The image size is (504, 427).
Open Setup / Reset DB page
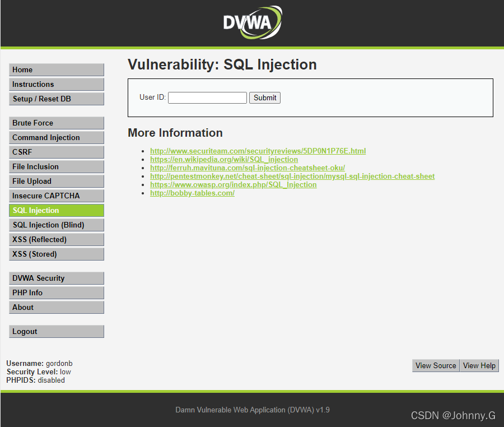tap(57, 99)
